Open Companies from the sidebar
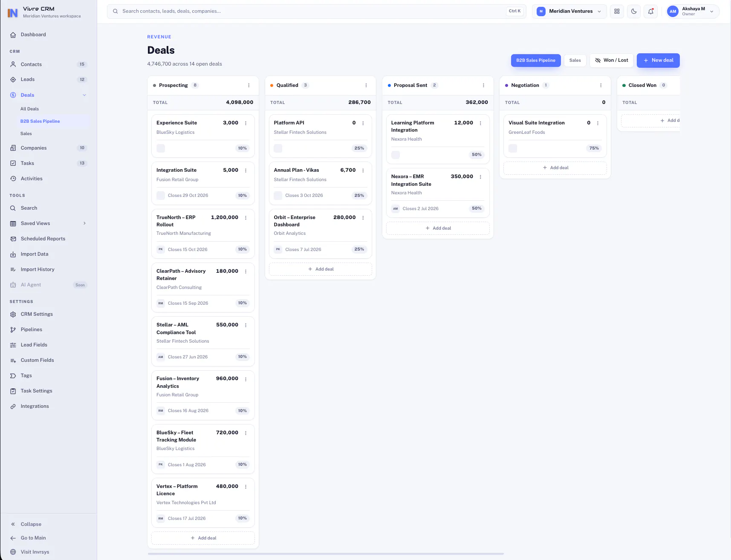 49,148
